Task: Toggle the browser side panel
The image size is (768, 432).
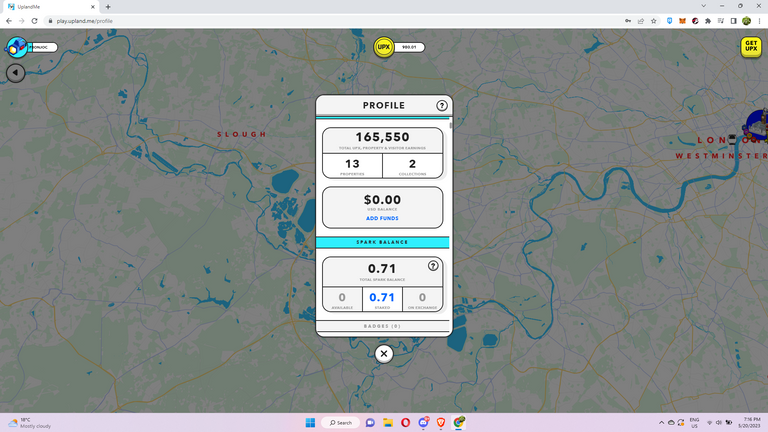Action: click(x=733, y=21)
